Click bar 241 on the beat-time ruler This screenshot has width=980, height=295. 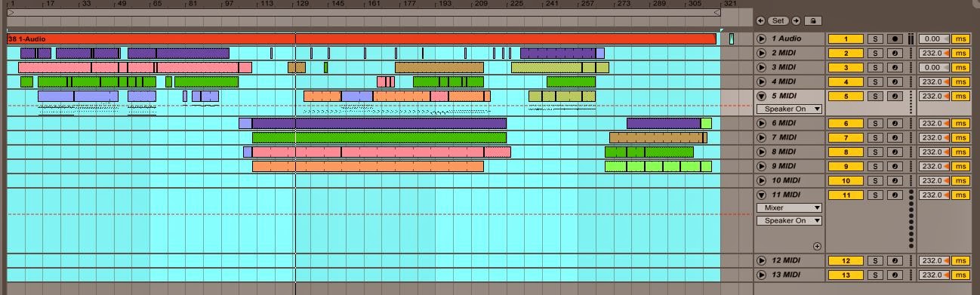pos(552,4)
